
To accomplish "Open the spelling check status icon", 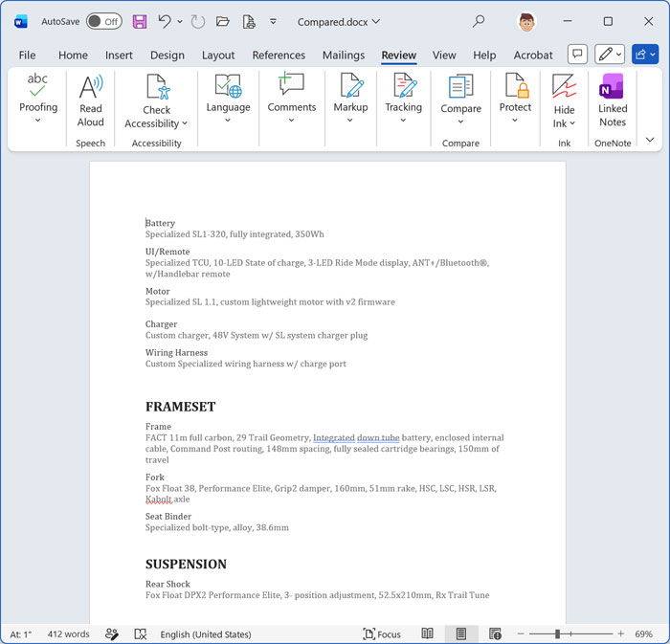I will [140, 634].
